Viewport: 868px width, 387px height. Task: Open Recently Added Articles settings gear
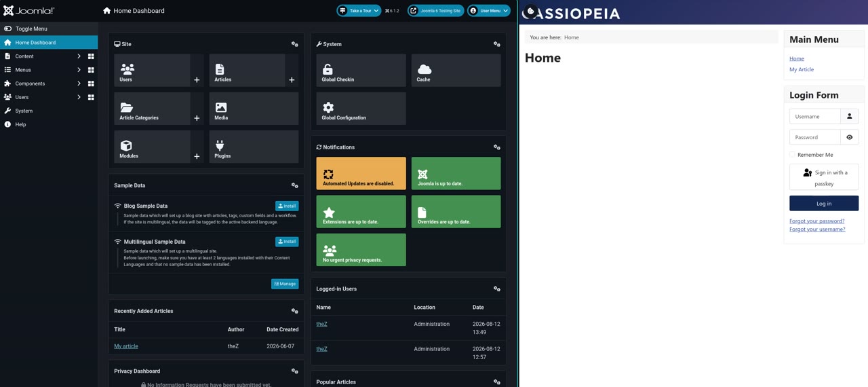[294, 311]
